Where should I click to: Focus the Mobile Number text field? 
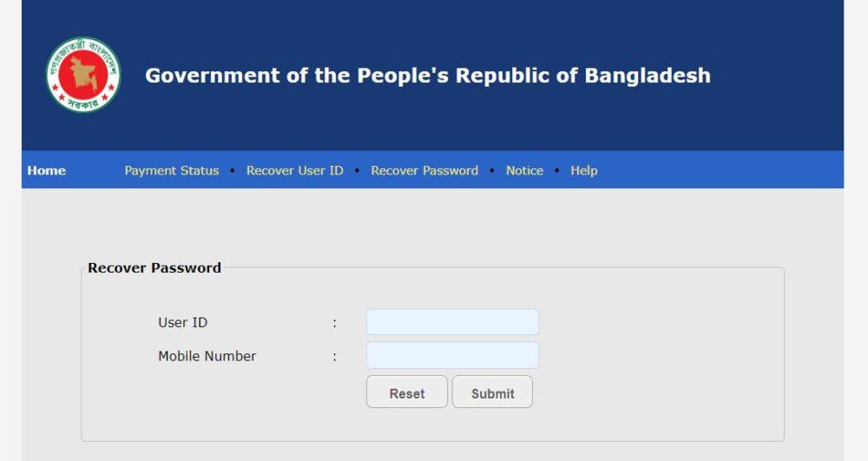click(452, 355)
